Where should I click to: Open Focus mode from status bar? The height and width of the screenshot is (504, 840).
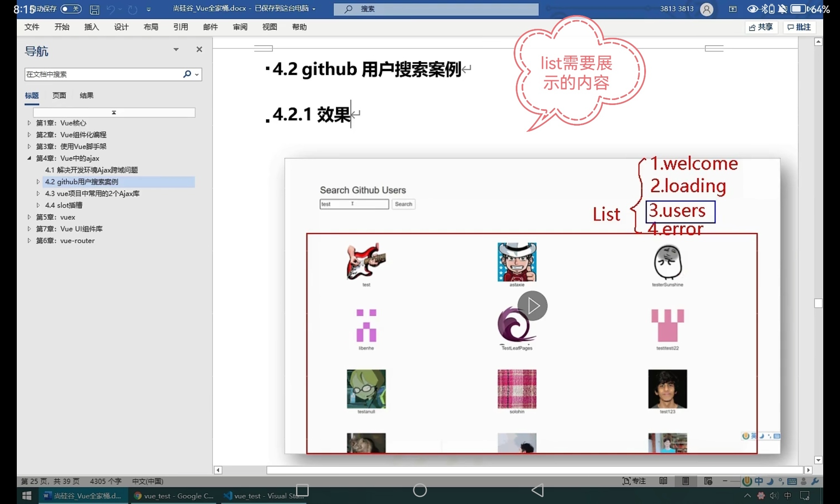634,481
